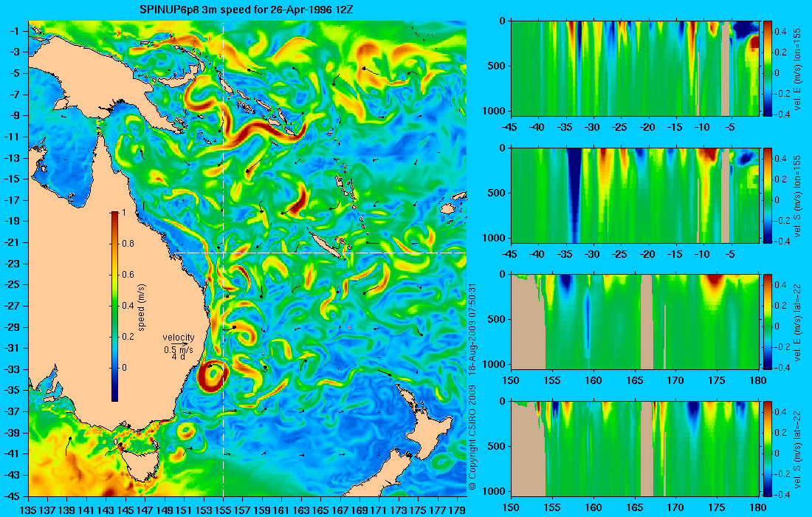Click the velocity legend reference arrow

[x=179, y=343]
